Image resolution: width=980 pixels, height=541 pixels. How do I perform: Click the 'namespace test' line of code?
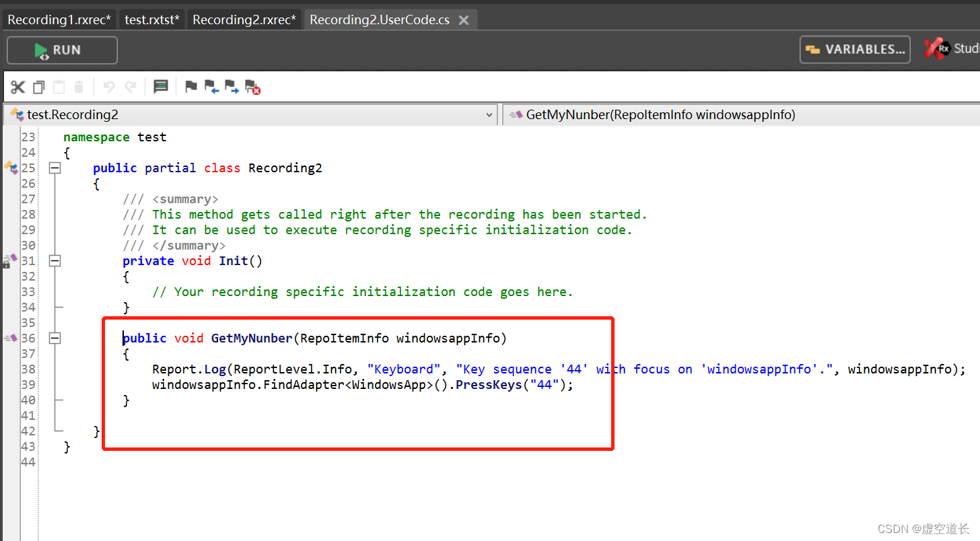pos(115,137)
